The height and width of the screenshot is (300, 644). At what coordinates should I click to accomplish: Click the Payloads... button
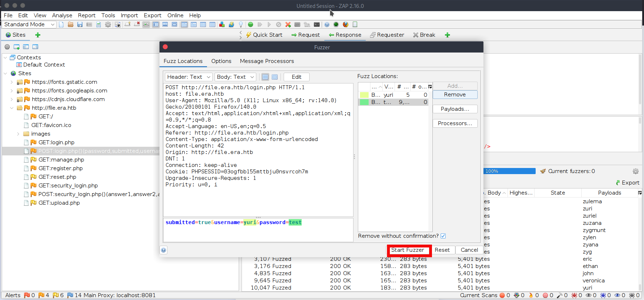[455, 109]
